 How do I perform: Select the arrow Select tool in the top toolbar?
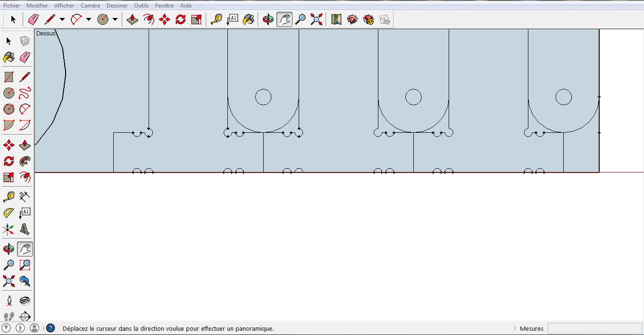(13, 19)
